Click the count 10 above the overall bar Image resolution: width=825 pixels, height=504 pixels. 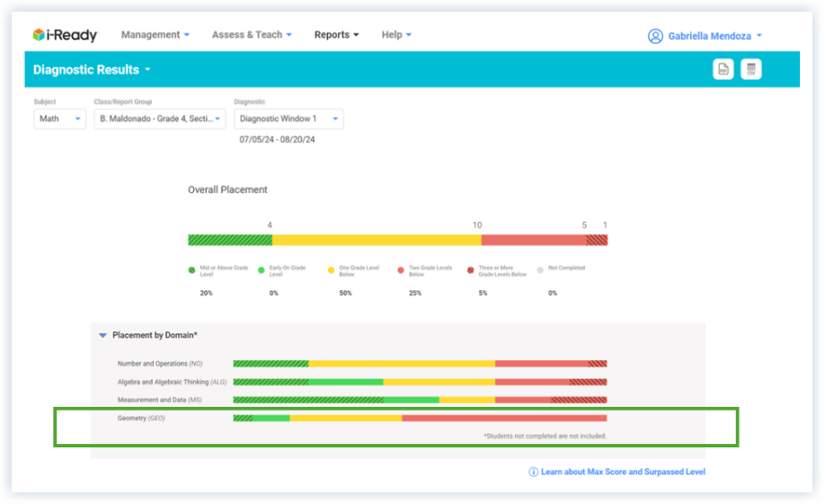tap(476, 225)
